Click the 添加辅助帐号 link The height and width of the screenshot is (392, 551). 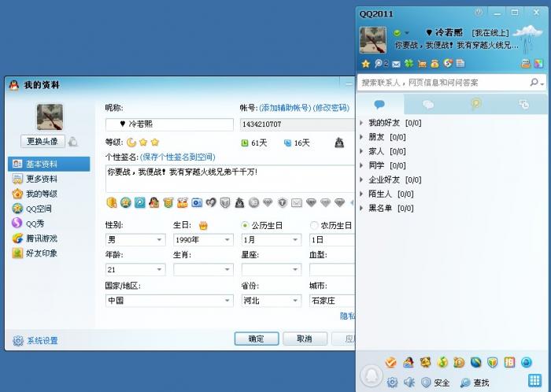click(285, 108)
